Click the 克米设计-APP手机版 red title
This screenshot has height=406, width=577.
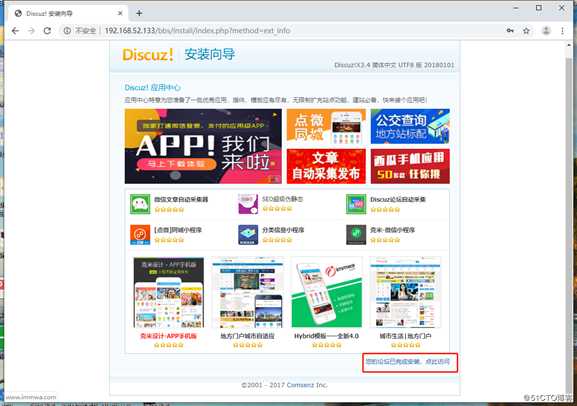pyautogui.click(x=169, y=336)
